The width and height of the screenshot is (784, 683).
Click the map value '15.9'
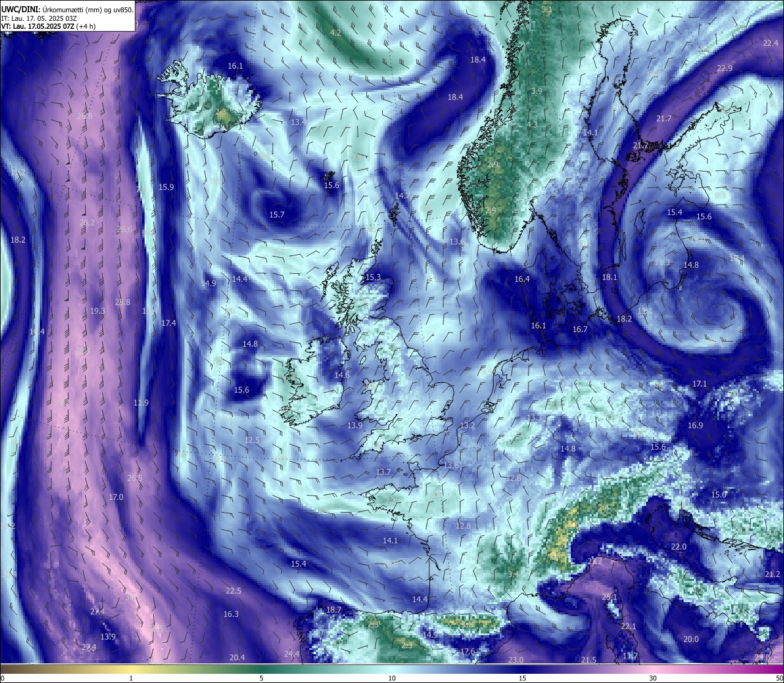pos(166,187)
